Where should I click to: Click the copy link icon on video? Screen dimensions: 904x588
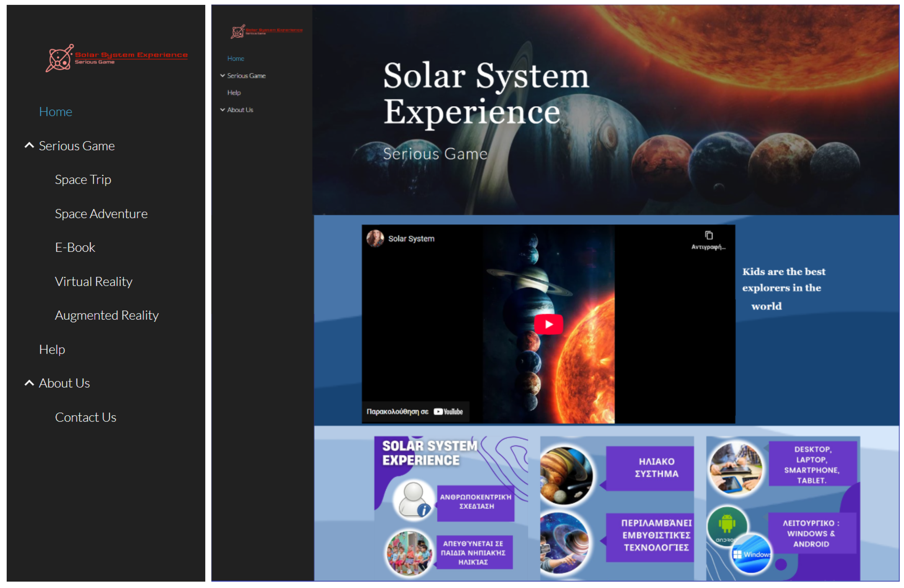[x=708, y=236]
